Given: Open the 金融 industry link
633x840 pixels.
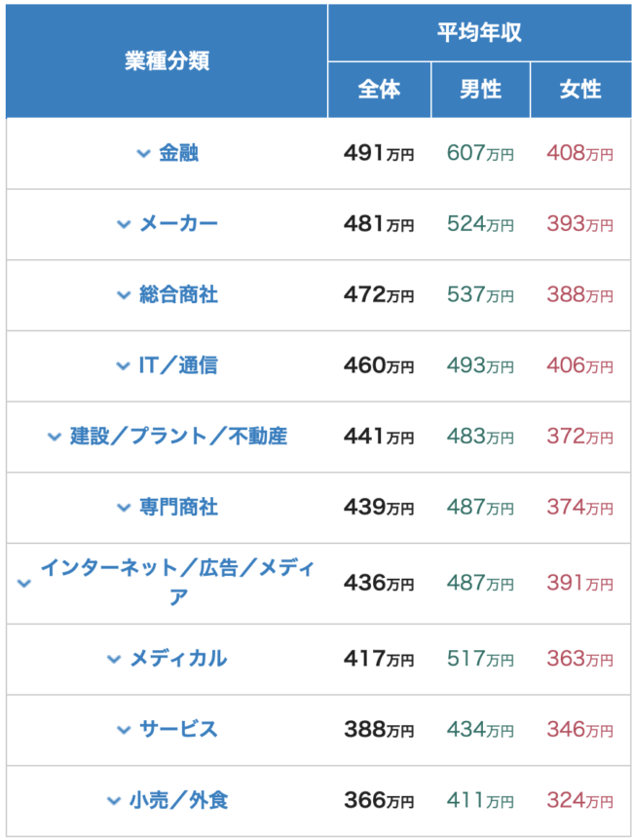Looking at the screenshot, I should pos(179,153).
